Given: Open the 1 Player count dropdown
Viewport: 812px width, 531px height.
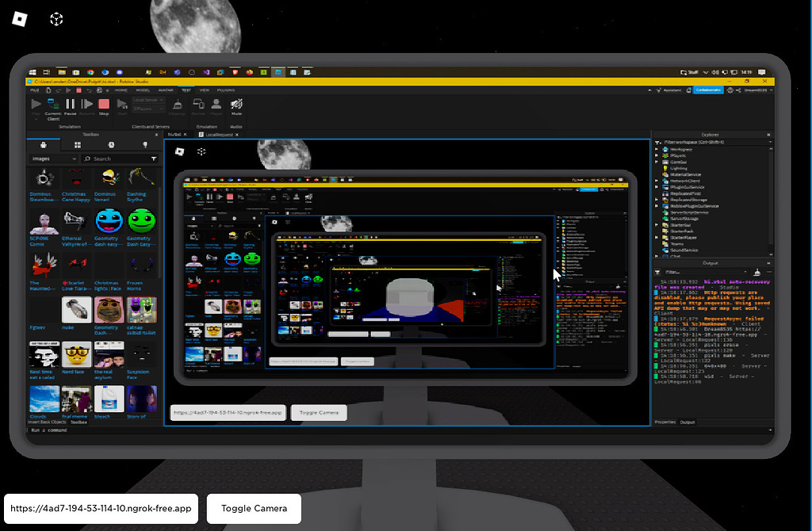Looking at the screenshot, I should click(147, 108).
